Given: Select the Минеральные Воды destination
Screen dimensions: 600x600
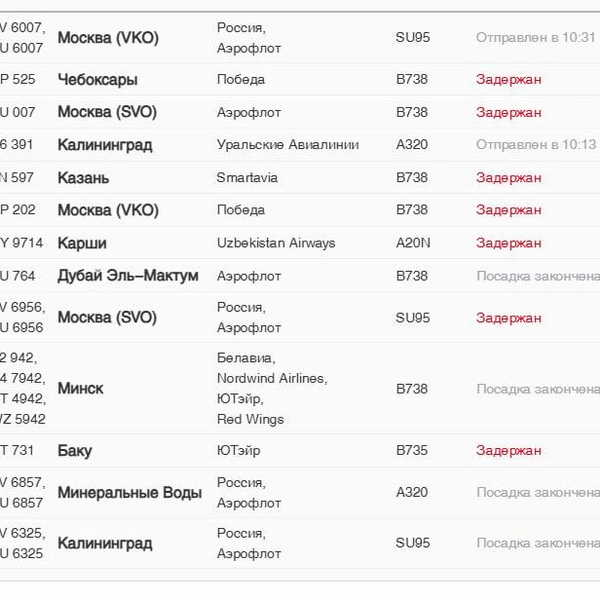Looking at the screenshot, I should tap(130, 493).
